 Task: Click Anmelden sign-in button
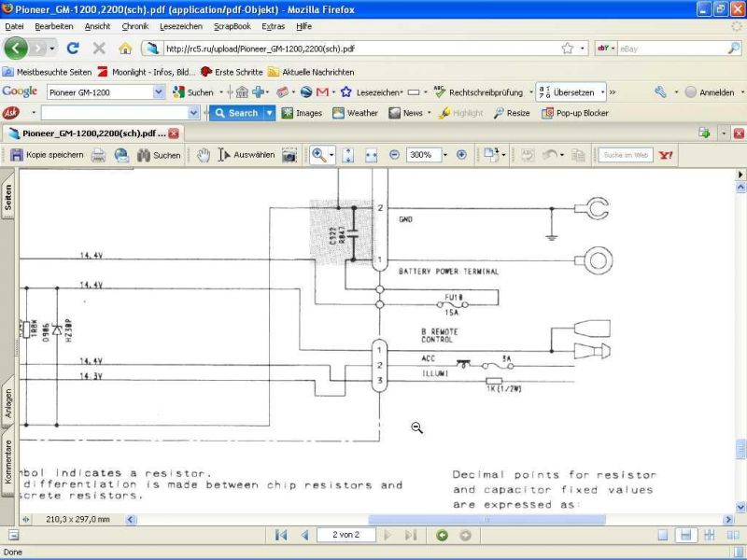[710, 92]
